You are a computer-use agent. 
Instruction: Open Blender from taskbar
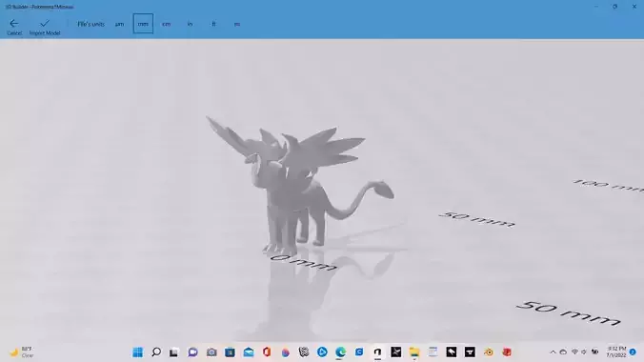pos(489,352)
